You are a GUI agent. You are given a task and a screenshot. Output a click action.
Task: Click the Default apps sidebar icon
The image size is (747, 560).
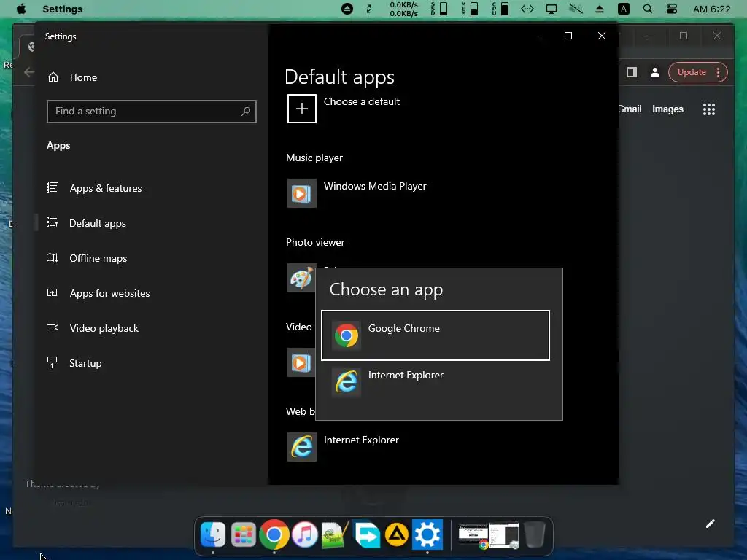53,222
